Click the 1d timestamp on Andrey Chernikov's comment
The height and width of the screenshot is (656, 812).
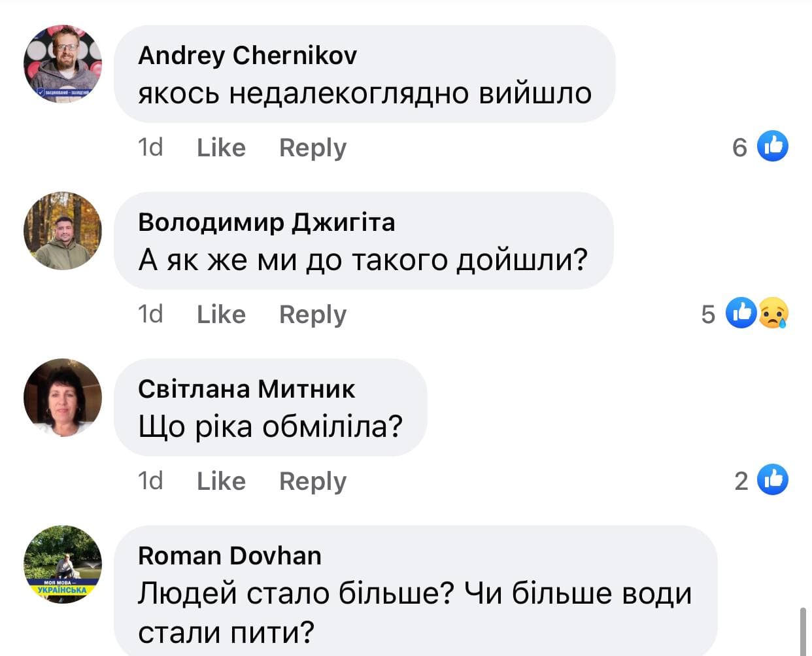[150, 147]
